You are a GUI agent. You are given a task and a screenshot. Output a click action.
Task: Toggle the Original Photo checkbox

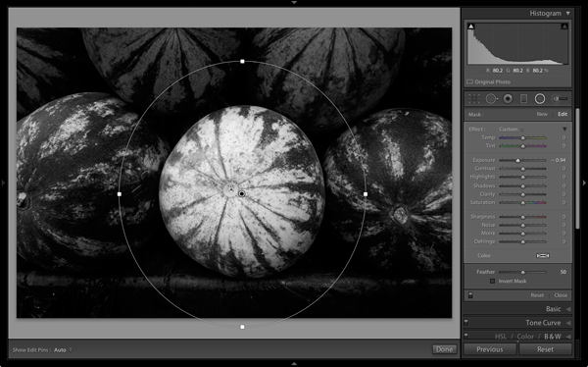(469, 81)
